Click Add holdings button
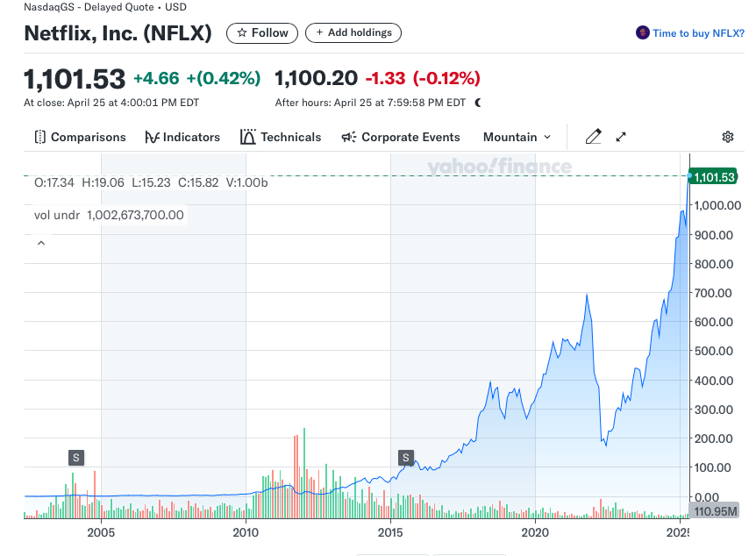This screenshot has width=756, height=556. pos(353,32)
